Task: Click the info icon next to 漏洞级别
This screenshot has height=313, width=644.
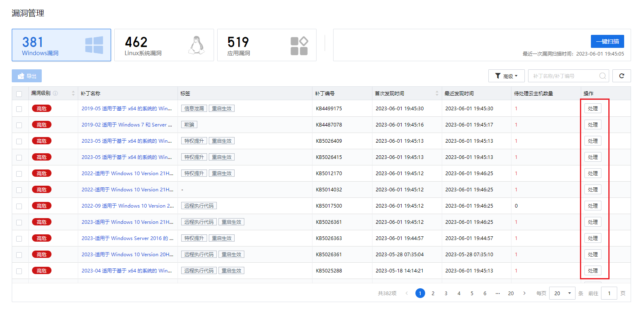Action: point(56,93)
